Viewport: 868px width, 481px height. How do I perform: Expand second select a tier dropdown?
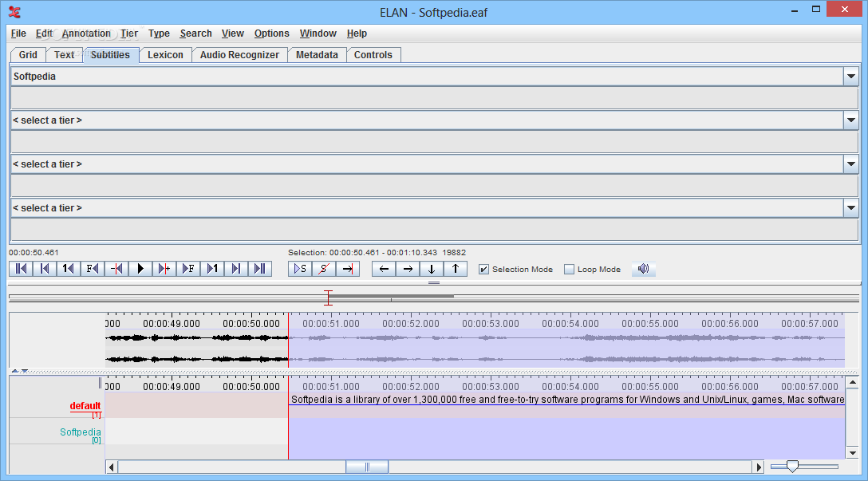click(850, 120)
